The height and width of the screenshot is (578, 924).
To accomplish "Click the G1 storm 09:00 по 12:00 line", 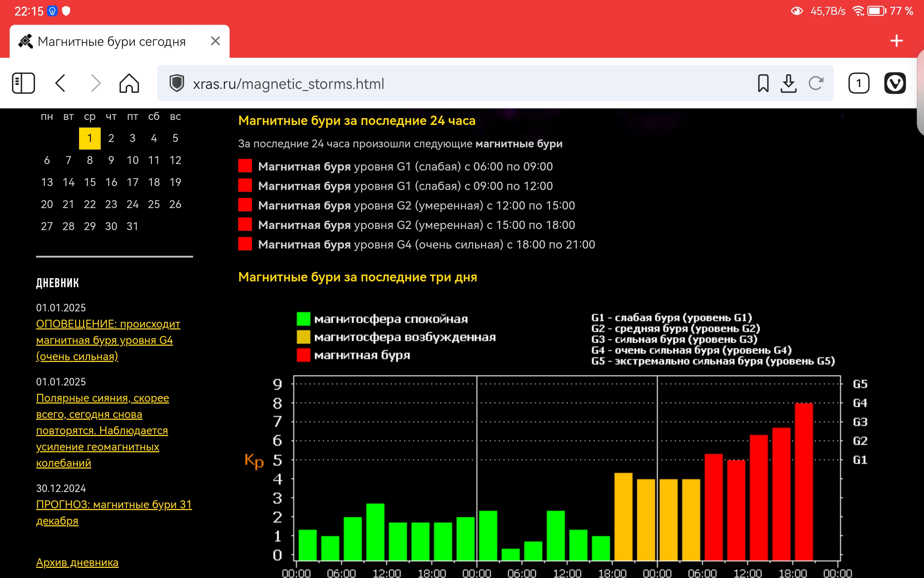I will 405,186.
